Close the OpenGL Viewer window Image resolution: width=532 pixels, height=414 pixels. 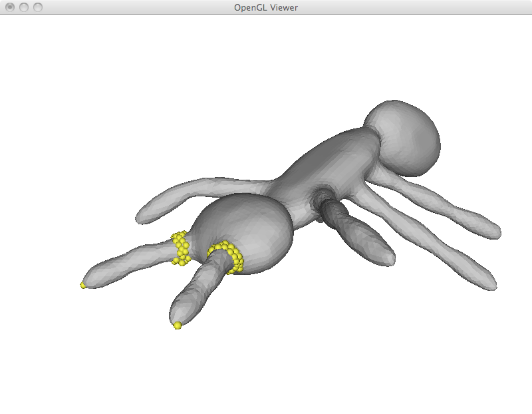[x=10, y=7]
